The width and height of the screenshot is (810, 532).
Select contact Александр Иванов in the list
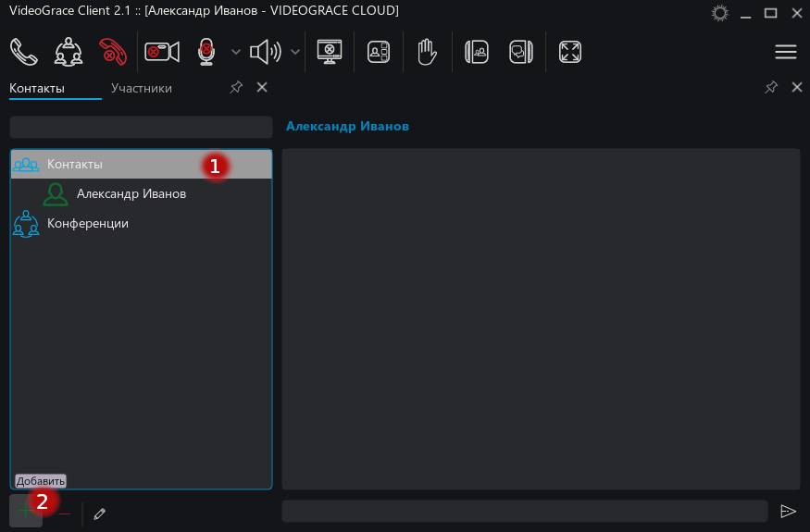(131, 193)
